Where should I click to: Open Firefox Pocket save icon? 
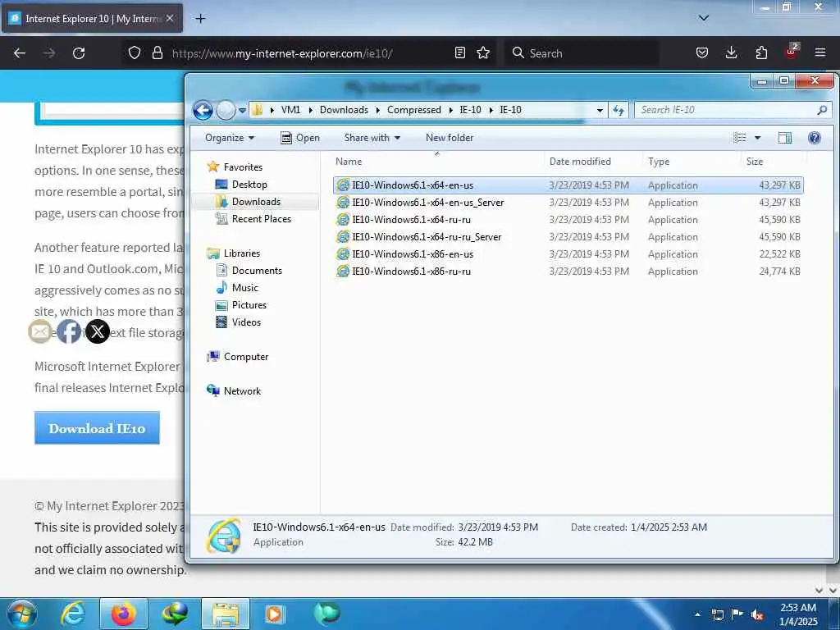click(702, 52)
